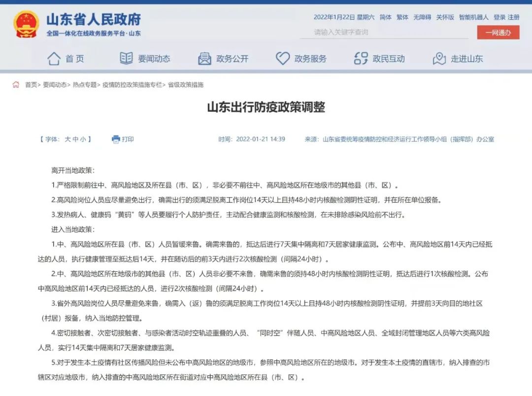Click the 要闻动态 newspaper icon
532x396 pixels.
pos(126,58)
